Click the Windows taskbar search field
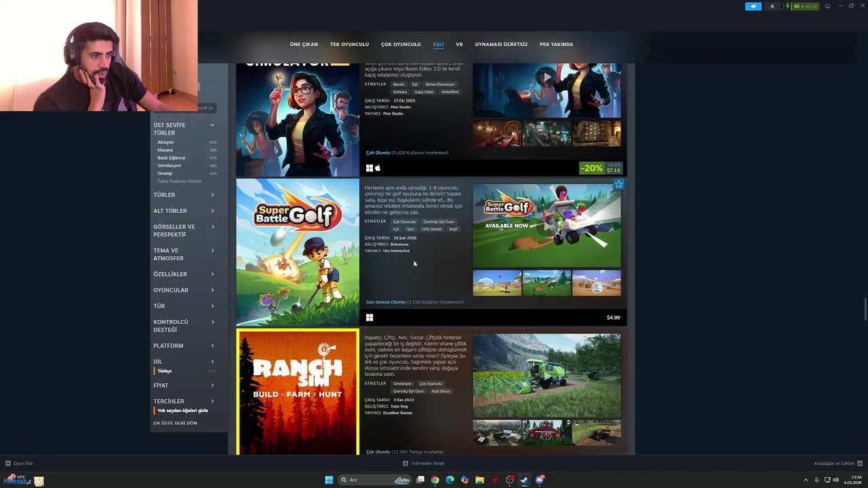This screenshot has height=488, width=868. click(x=374, y=480)
